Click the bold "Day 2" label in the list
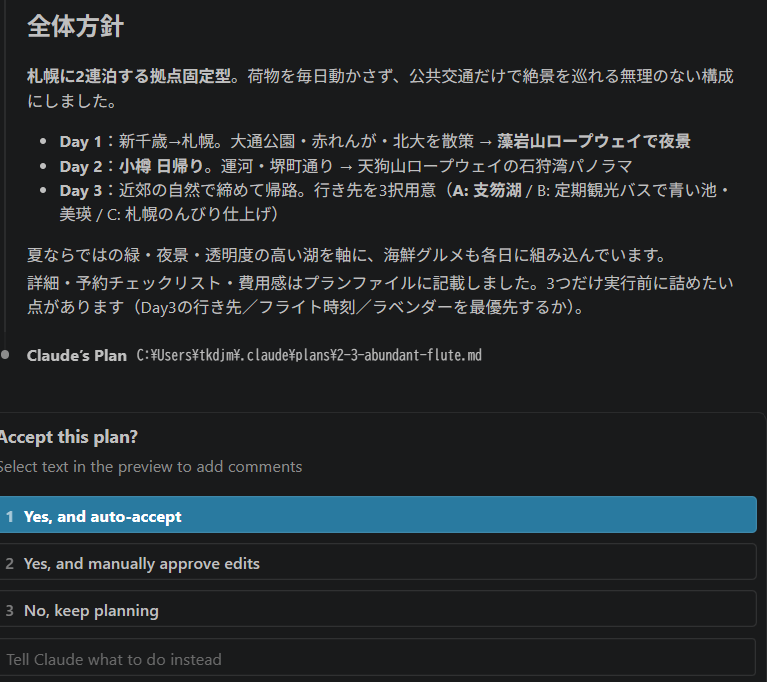 point(81,167)
